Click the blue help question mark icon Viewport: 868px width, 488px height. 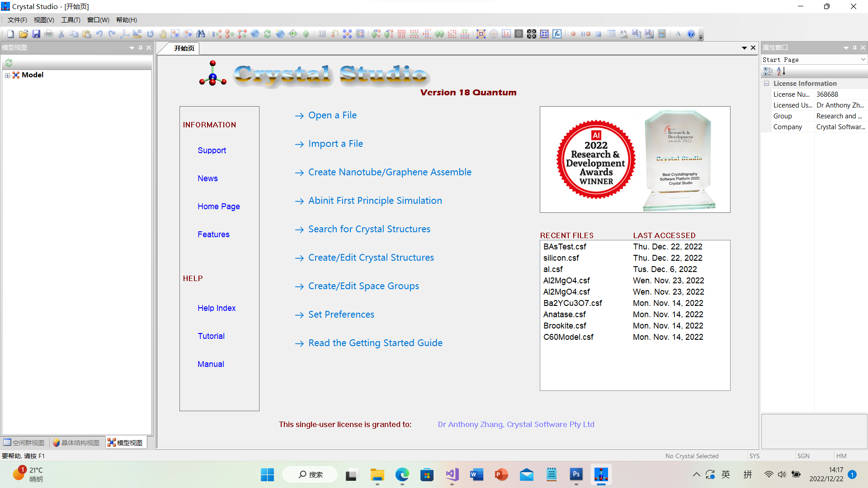point(691,34)
